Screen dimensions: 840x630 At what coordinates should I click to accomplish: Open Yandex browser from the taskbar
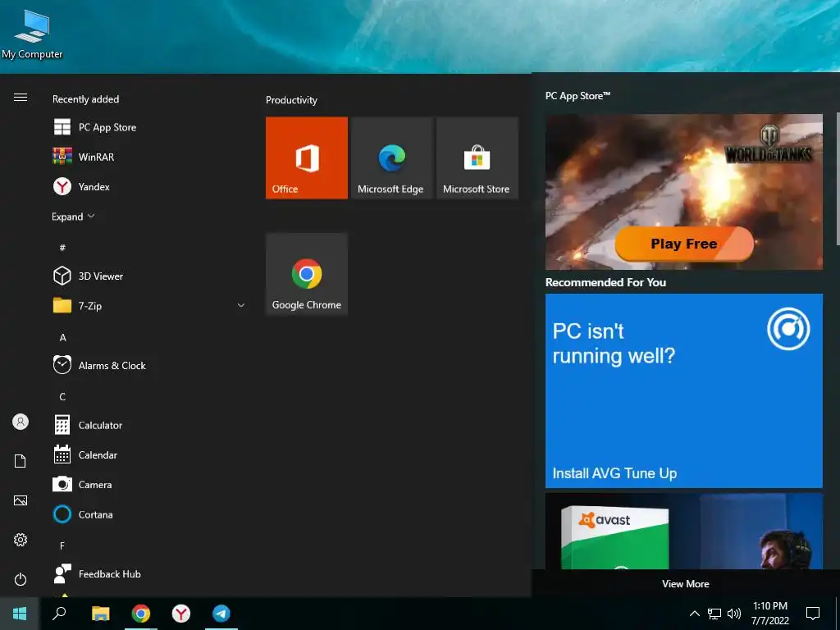tap(181, 614)
